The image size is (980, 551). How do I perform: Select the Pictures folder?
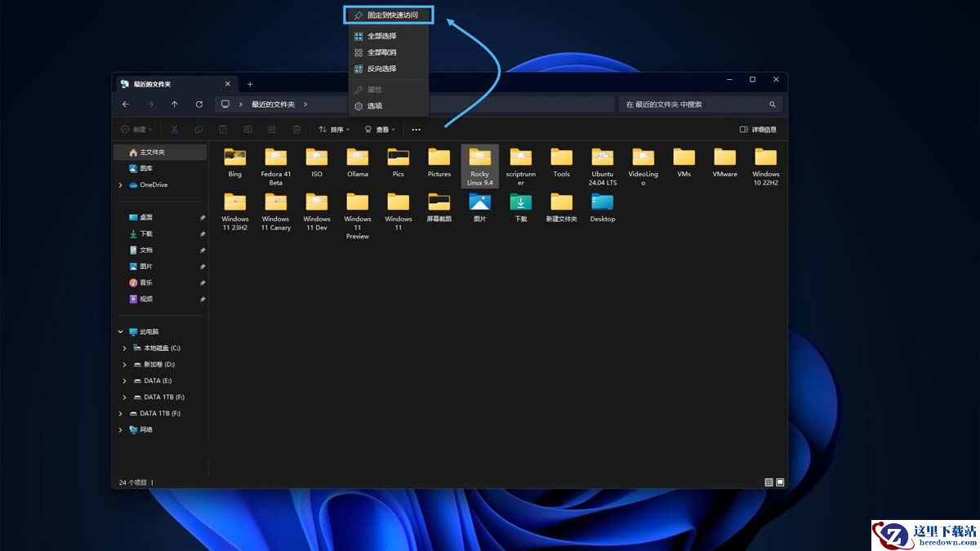tap(439, 162)
